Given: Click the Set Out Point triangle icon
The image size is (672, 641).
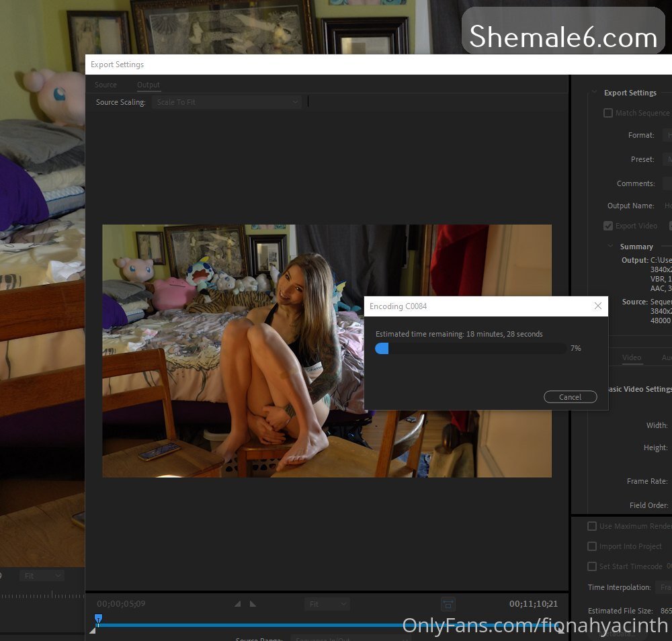Looking at the screenshot, I should click(253, 604).
